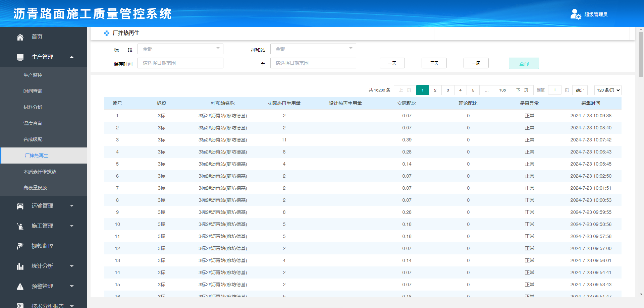Click the 厂拌热再生 title icon

tap(107, 33)
